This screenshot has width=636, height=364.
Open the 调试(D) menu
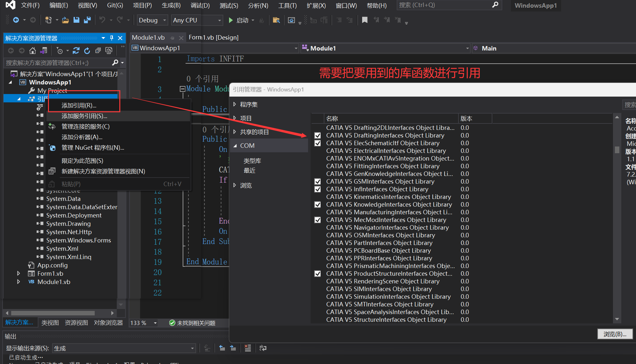click(200, 5)
